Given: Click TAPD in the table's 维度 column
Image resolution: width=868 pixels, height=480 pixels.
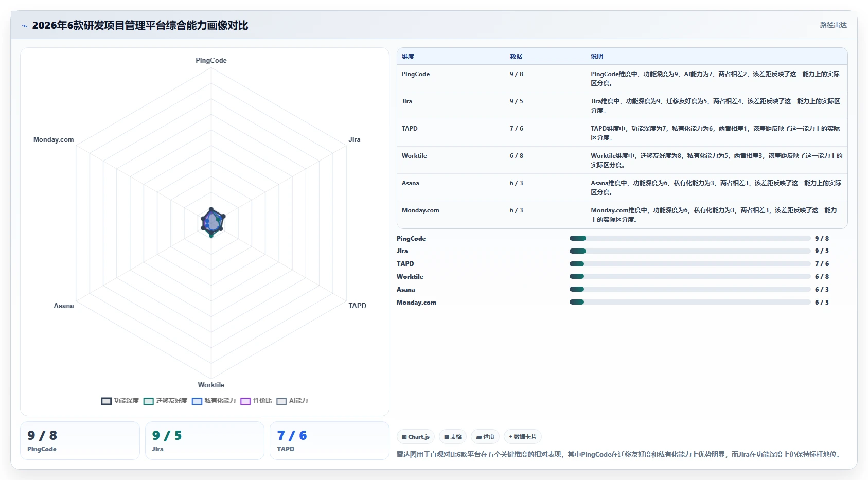Looking at the screenshot, I should point(410,129).
